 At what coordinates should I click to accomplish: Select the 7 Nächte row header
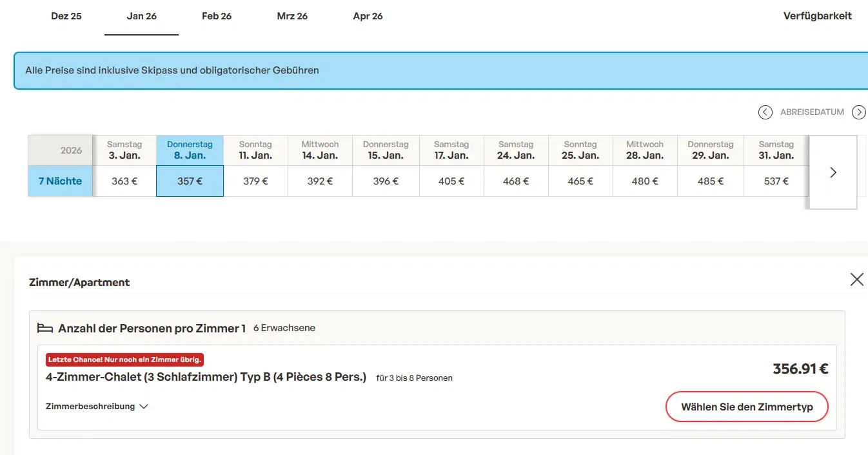coord(61,181)
